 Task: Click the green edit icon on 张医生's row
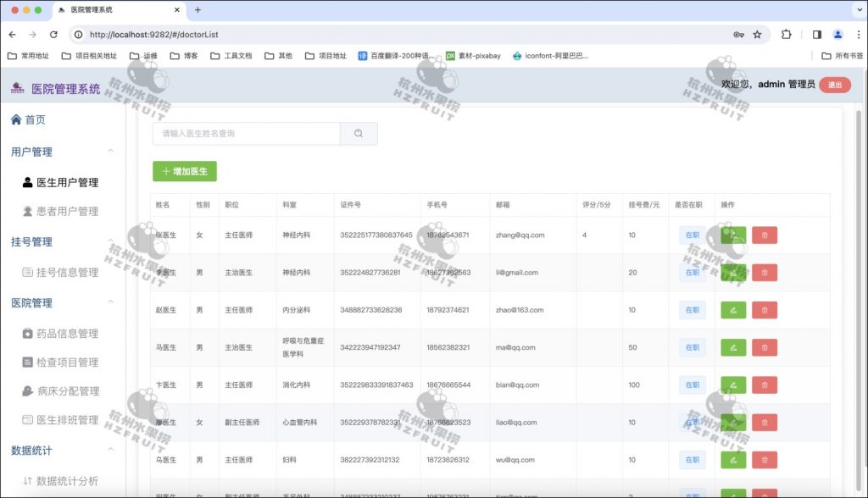coord(732,235)
